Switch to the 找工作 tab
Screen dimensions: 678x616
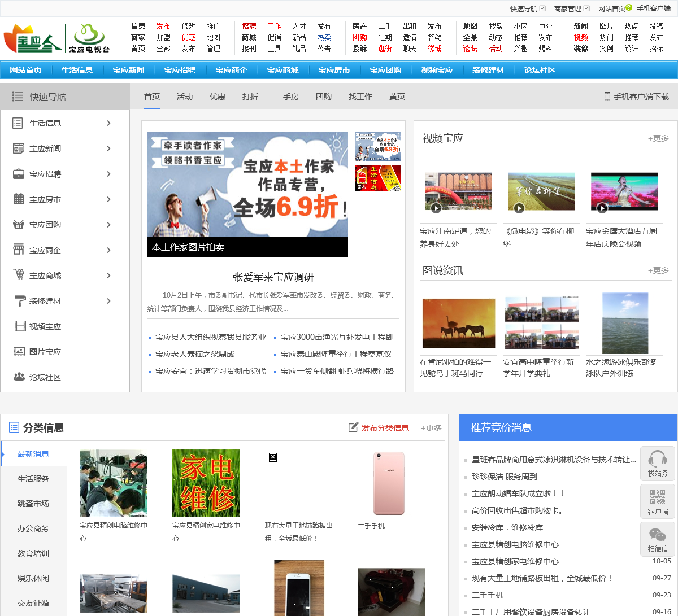pos(360,97)
